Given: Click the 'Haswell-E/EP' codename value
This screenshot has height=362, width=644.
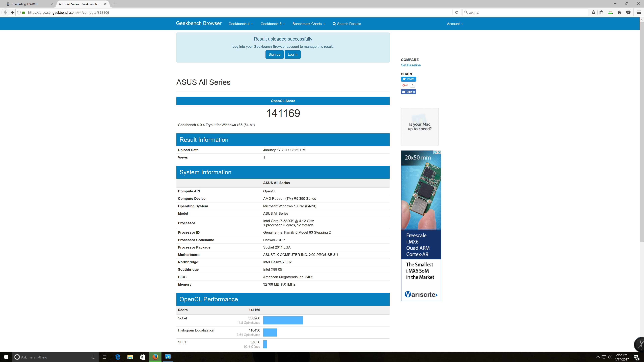Looking at the screenshot, I should pyautogui.click(x=274, y=240).
